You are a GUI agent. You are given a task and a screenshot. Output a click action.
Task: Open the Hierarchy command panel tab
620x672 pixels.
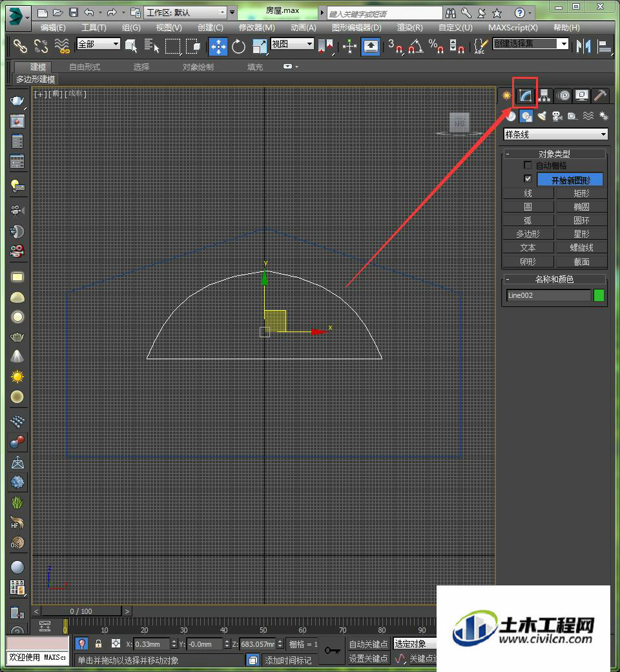tap(544, 95)
